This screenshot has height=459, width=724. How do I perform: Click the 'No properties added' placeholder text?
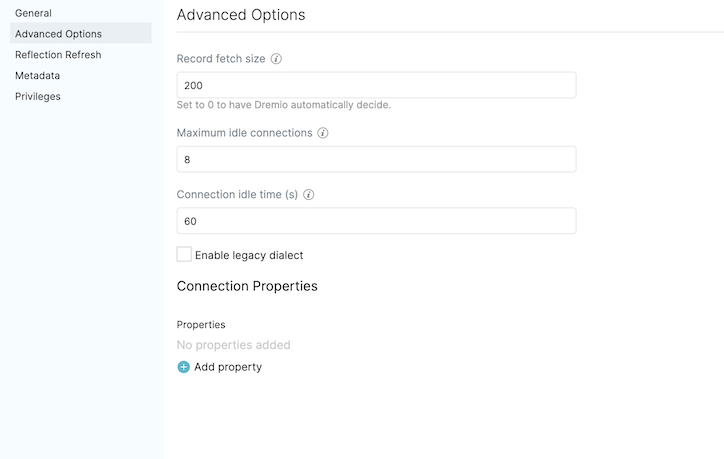pyautogui.click(x=233, y=345)
